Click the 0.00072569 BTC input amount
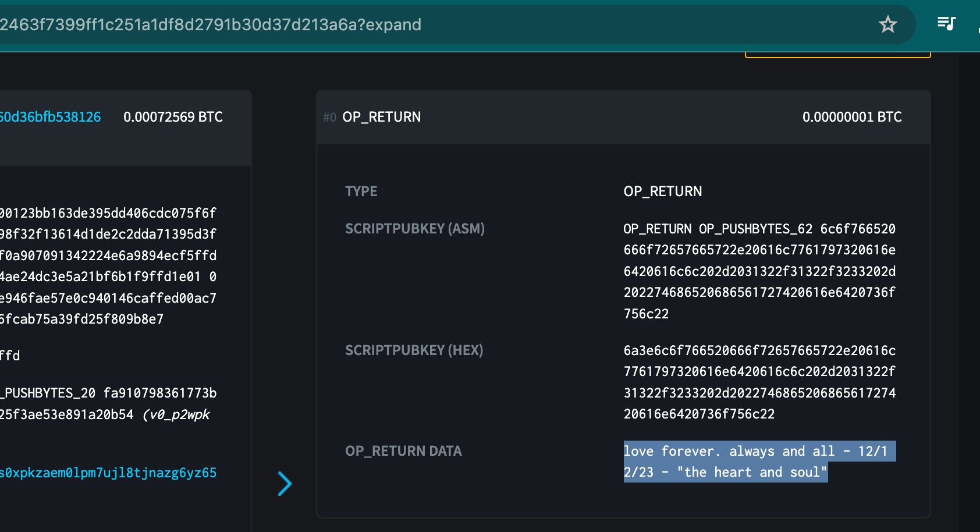Viewport: 980px width, 532px height. pyautogui.click(x=173, y=117)
